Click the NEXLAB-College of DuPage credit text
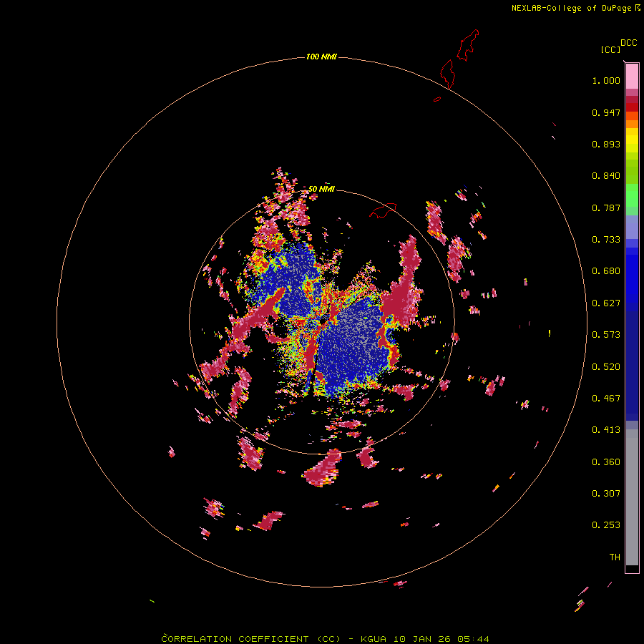644x644 pixels. pyautogui.click(x=575, y=8)
